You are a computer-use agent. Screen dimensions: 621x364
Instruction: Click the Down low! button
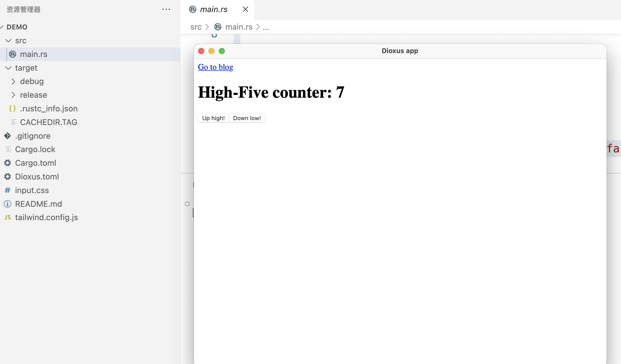247,118
